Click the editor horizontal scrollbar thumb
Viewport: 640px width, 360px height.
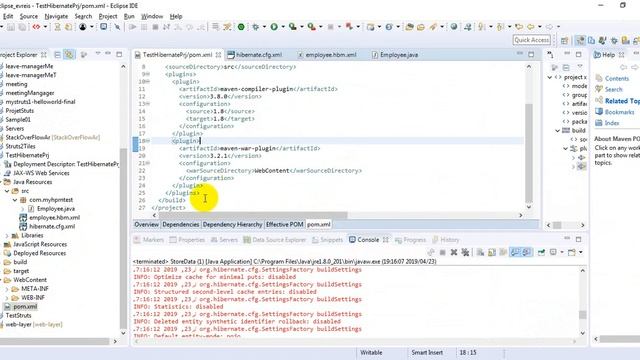[x=253, y=215]
